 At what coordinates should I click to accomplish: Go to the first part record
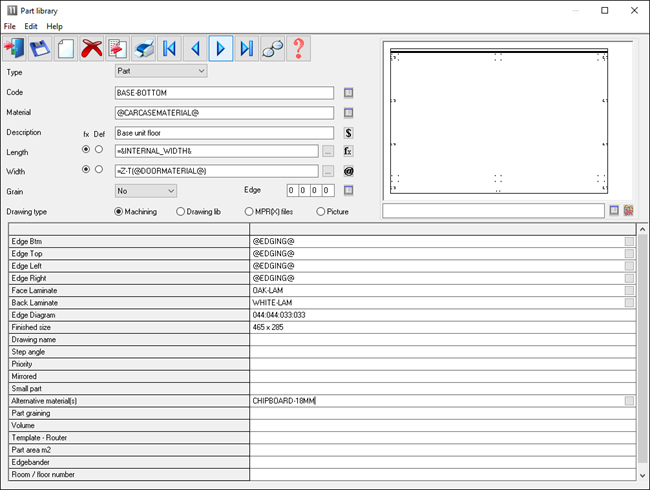pos(170,48)
